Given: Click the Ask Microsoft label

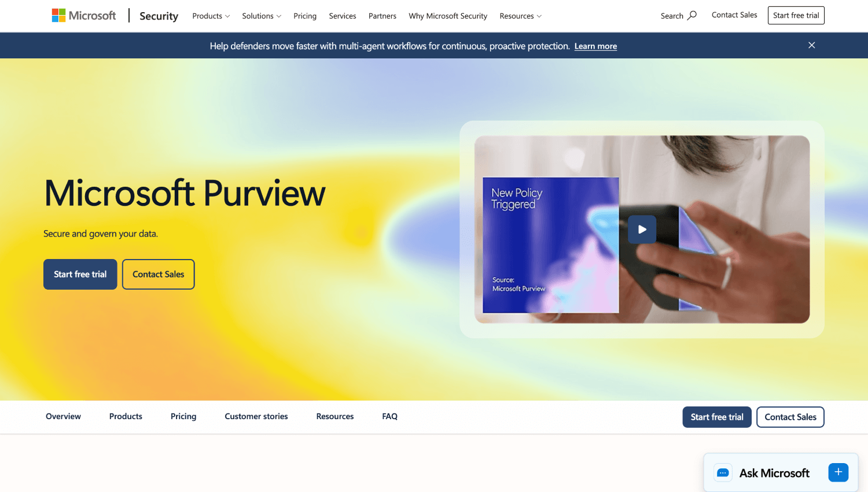Looking at the screenshot, I should coord(774,473).
